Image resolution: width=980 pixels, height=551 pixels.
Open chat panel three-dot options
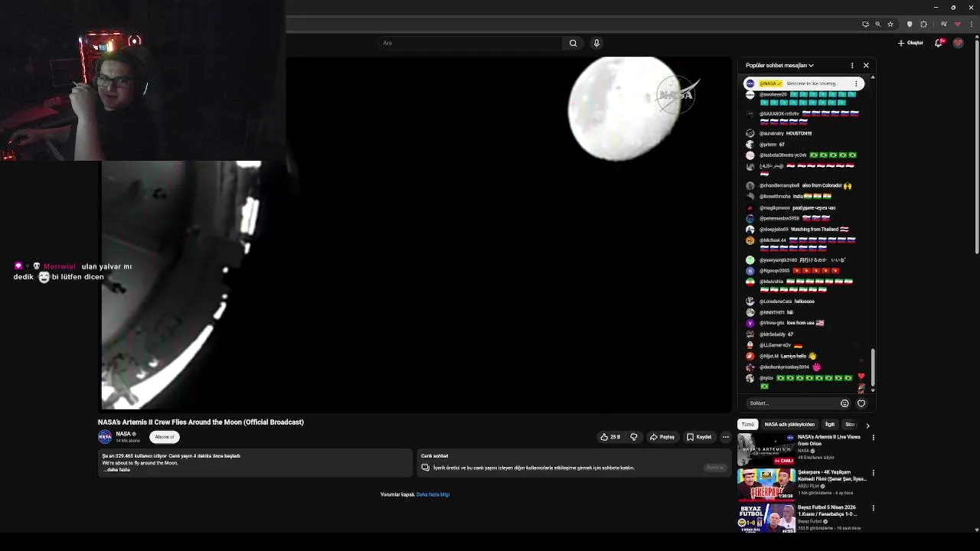[852, 65]
